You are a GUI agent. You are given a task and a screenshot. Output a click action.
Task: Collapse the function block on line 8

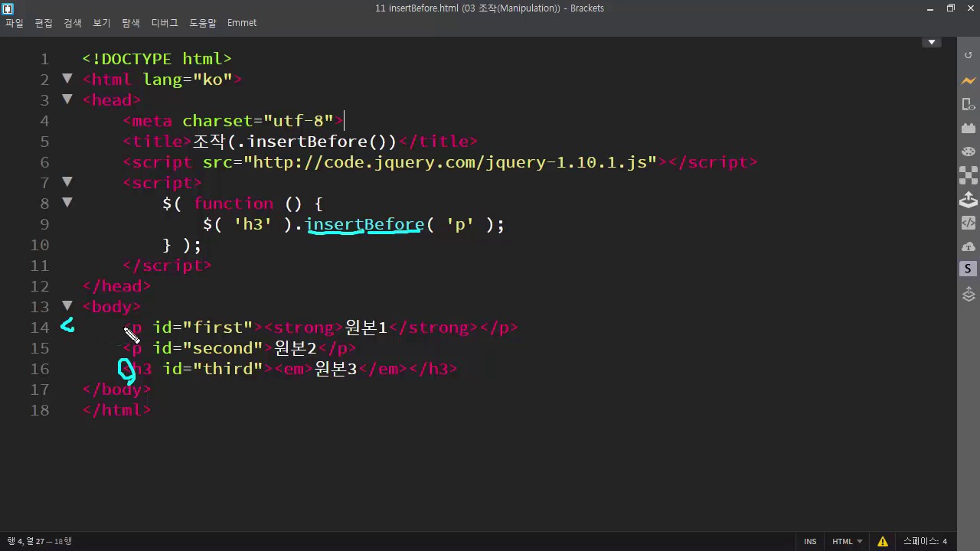tap(67, 202)
